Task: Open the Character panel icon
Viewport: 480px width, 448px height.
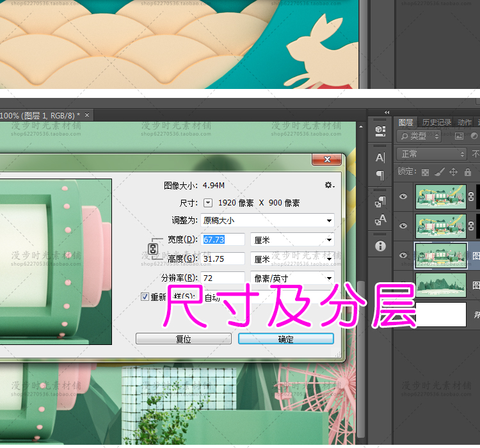Action: 380,157
